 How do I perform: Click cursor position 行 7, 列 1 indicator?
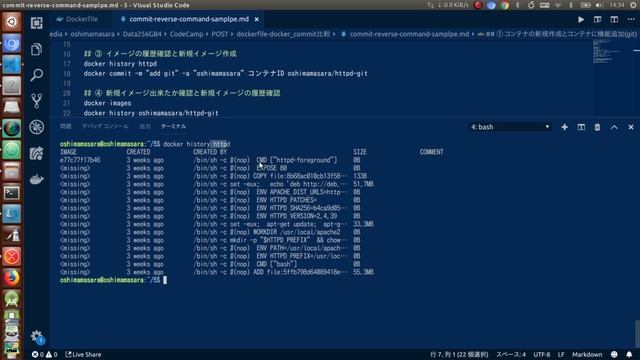459,354
